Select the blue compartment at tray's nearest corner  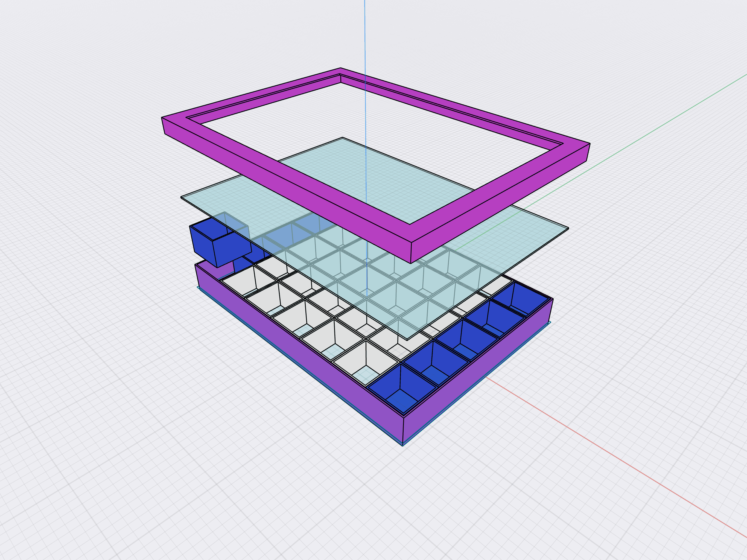tap(402, 389)
